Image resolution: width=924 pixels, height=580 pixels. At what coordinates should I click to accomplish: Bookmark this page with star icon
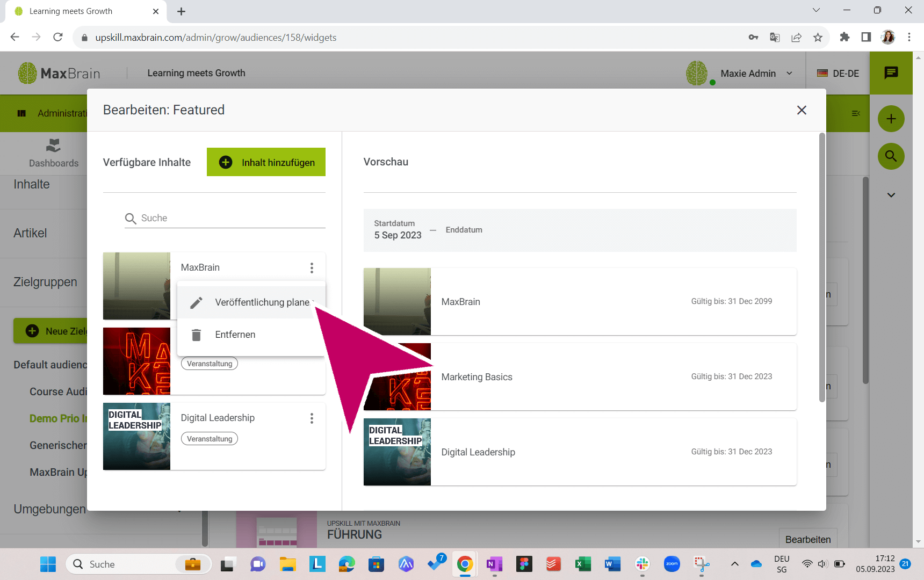coord(818,37)
